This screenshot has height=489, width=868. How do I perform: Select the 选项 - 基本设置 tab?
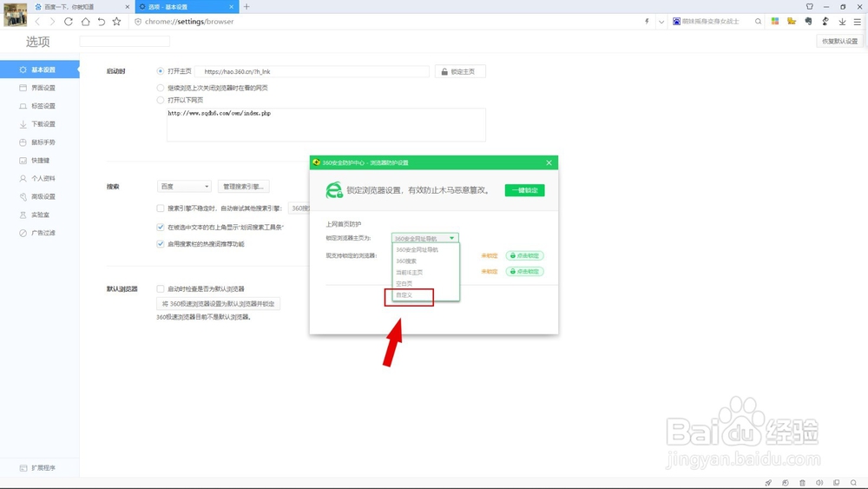(187, 7)
